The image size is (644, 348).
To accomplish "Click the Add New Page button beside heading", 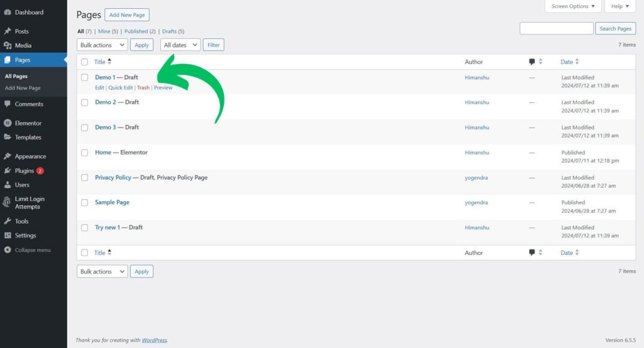I will 127,15.
